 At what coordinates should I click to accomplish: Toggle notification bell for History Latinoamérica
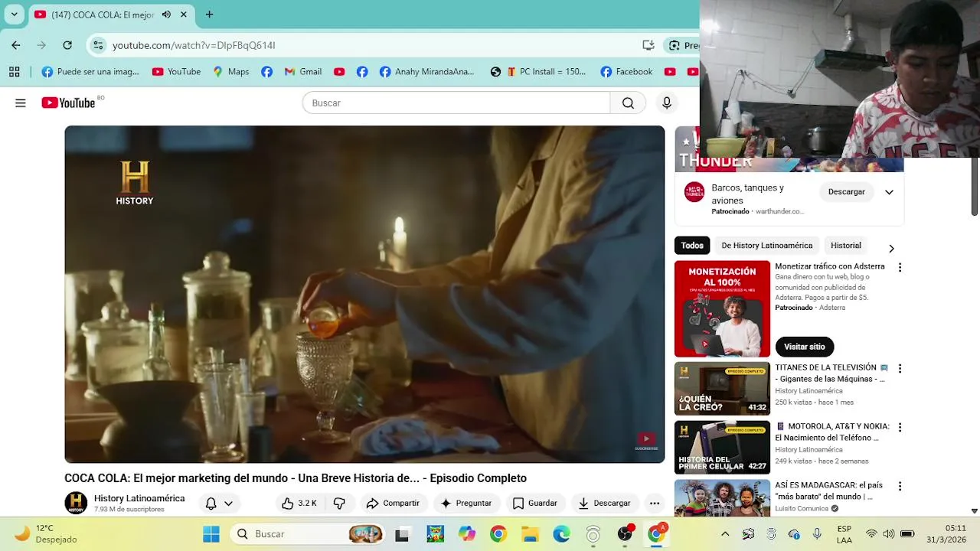[211, 503]
